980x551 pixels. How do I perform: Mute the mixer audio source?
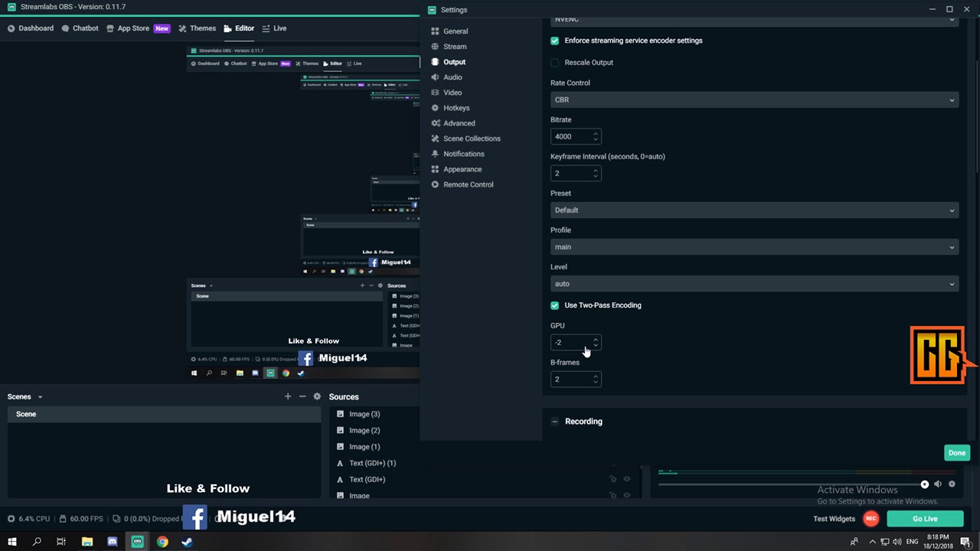938,484
